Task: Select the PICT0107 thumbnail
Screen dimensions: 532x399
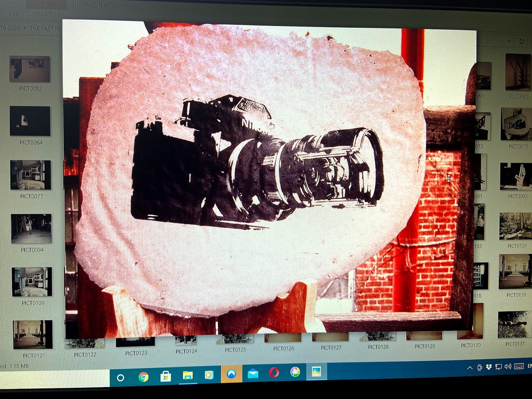Action: point(516,226)
